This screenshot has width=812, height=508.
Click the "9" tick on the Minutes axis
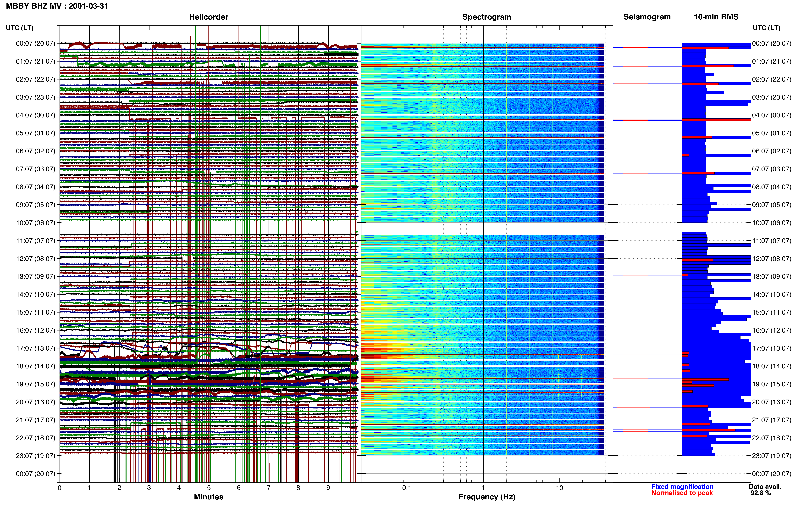[x=328, y=488]
